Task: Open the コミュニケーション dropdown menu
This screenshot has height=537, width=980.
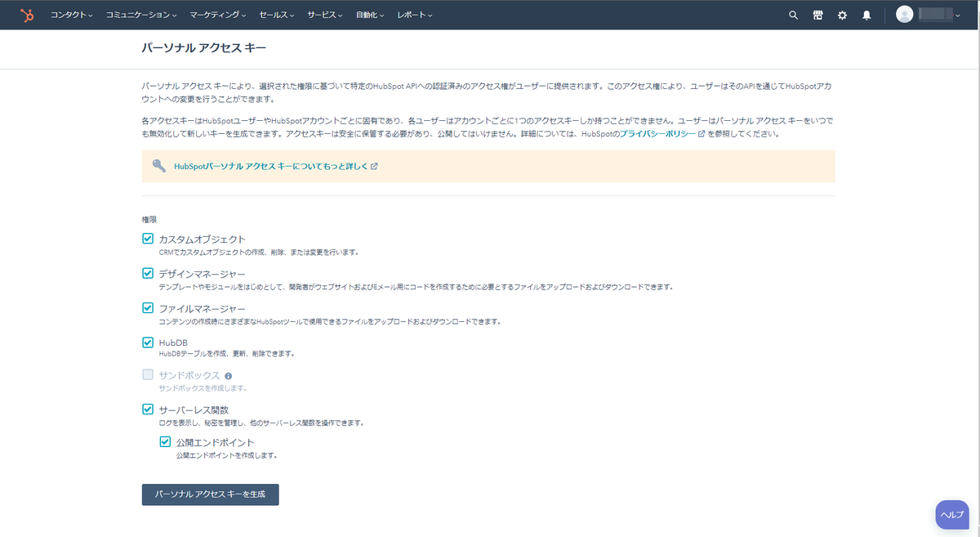Action: click(x=141, y=15)
